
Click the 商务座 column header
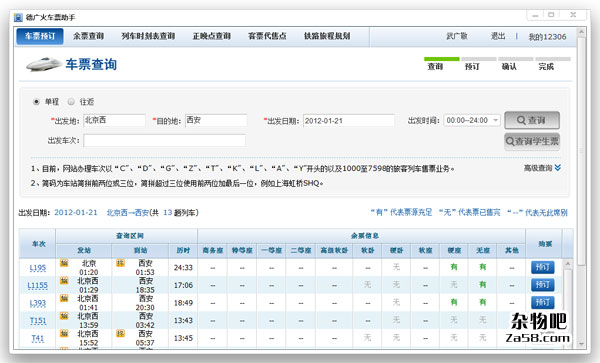coord(212,251)
